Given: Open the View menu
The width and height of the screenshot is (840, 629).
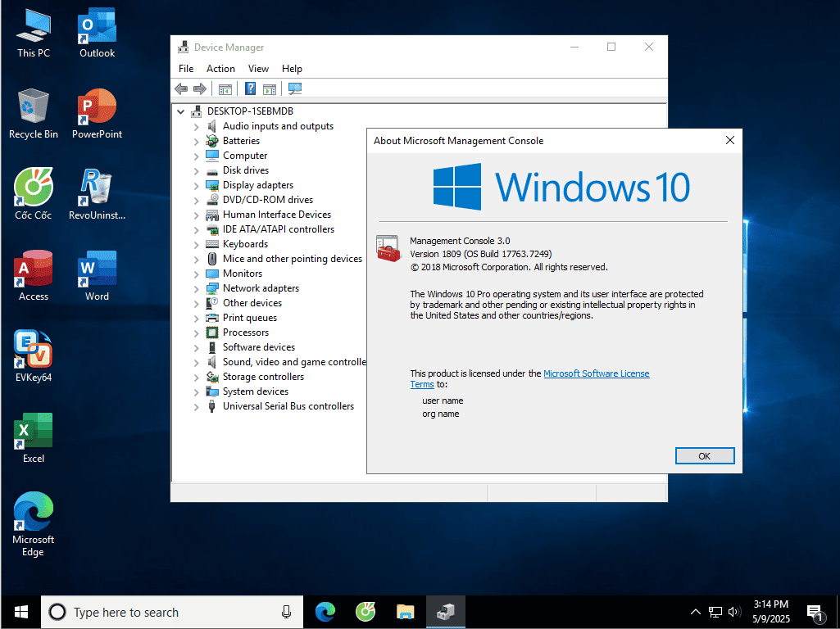Looking at the screenshot, I should point(258,69).
